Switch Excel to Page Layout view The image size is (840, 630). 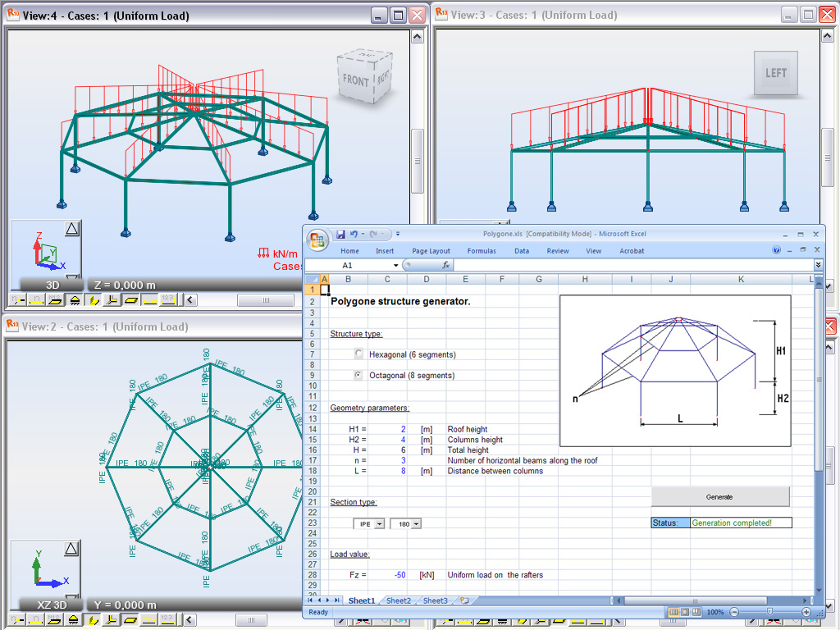(685, 612)
